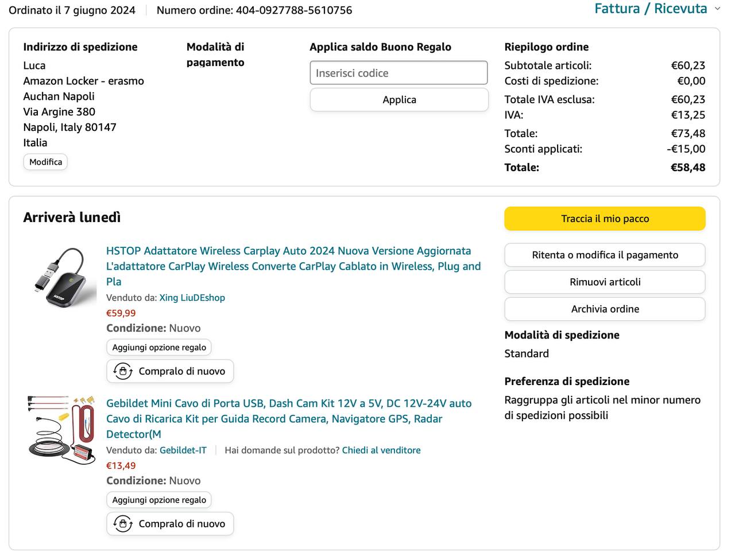Click the buy-again icon for HSTOP adapter

coord(123,371)
